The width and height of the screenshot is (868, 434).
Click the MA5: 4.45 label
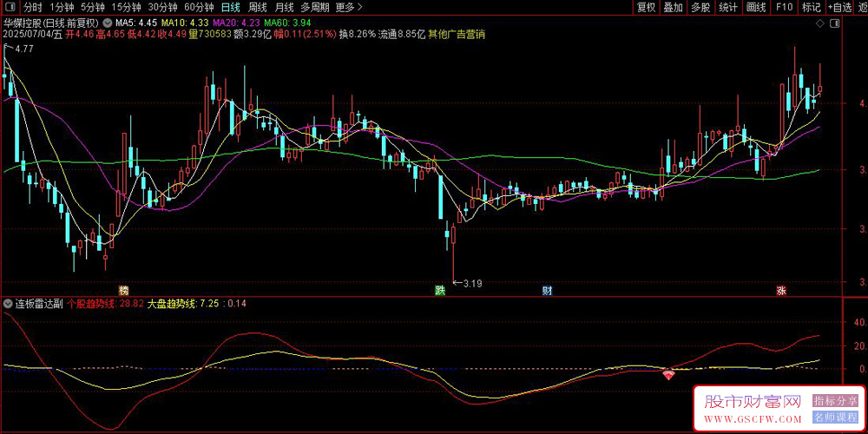click(x=136, y=23)
